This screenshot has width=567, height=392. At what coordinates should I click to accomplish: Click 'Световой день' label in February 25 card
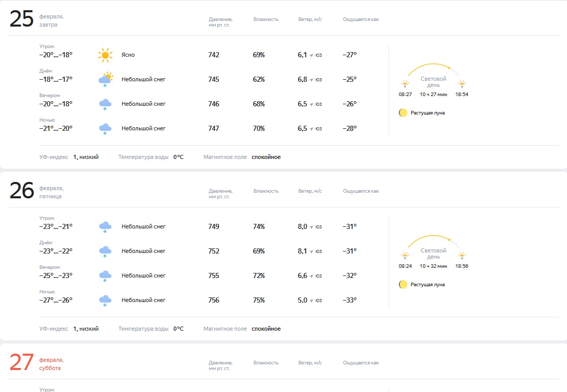(433, 82)
